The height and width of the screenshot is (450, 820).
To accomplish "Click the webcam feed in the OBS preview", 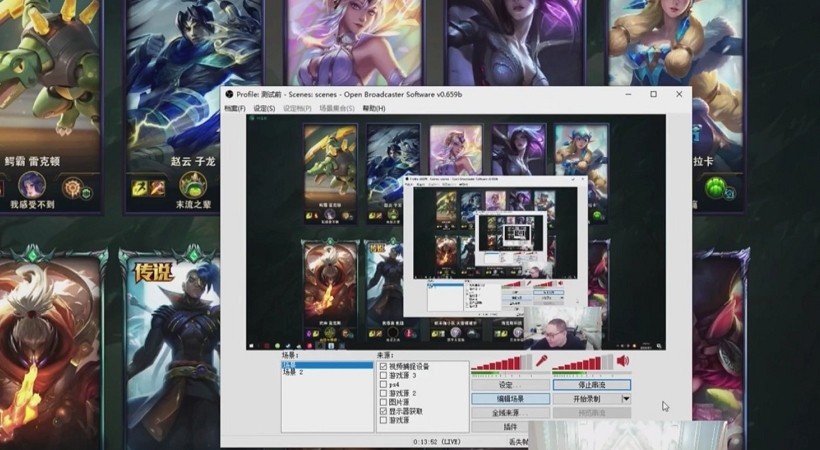I will click(562, 328).
